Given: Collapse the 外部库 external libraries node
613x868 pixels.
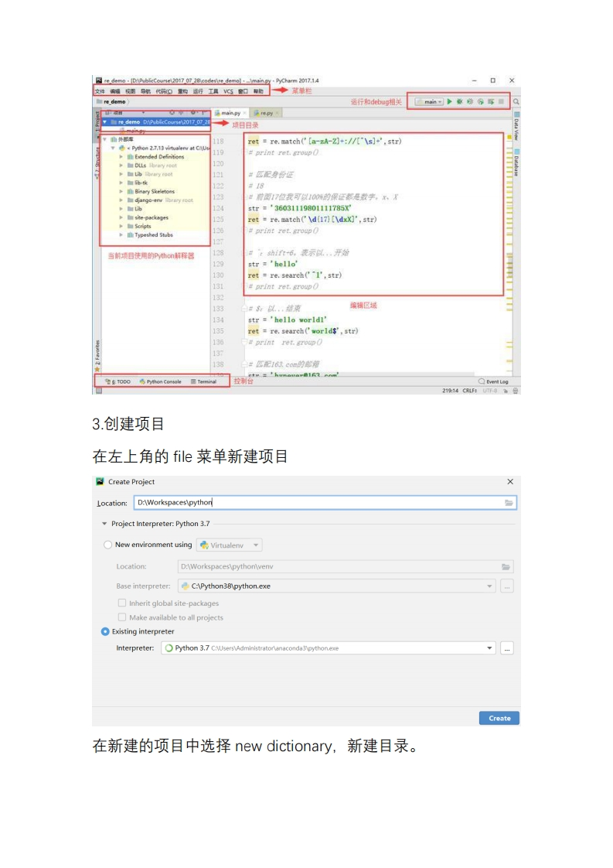Looking at the screenshot, I should click(104, 139).
